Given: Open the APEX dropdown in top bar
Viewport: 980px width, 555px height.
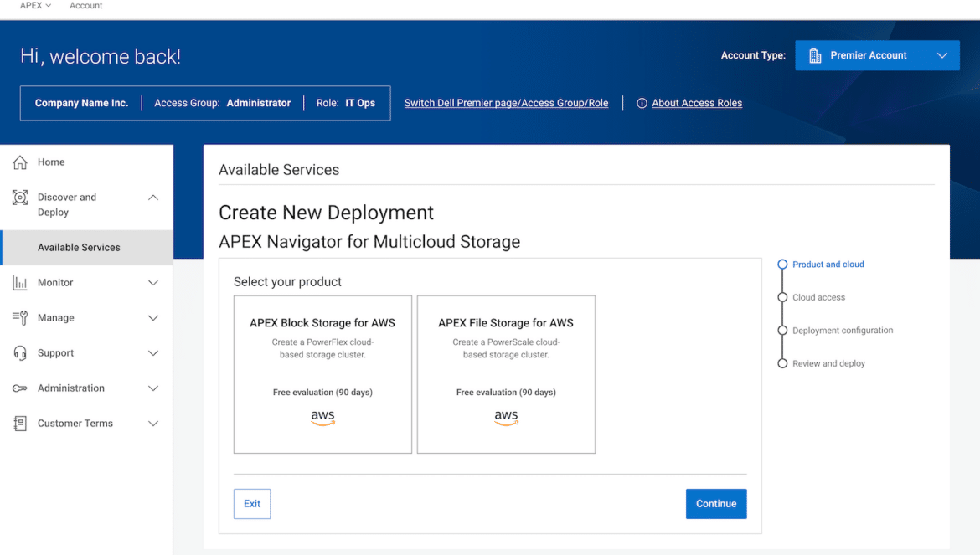Looking at the screenshot, I should point(35,6).
